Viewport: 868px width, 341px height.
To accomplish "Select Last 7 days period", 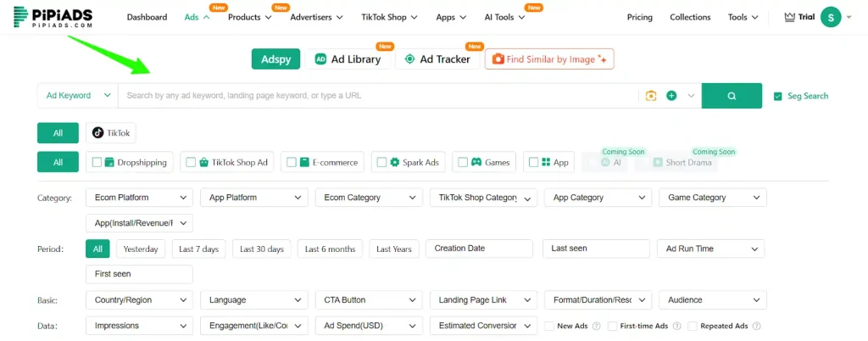I will [x=198, y=249].
